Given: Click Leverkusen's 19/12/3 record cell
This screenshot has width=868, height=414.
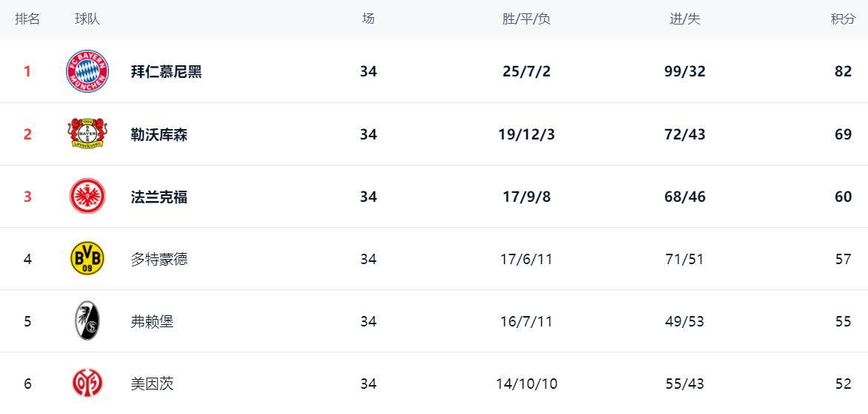Looking at the screenshot, I should tap(526, 134).
